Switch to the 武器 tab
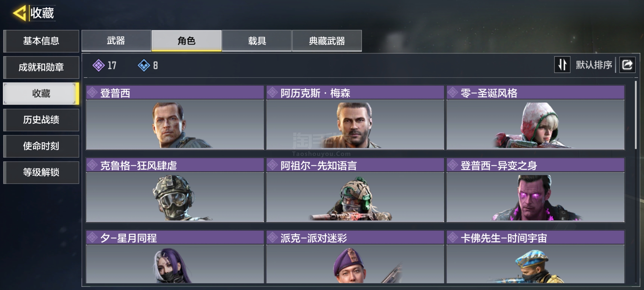The height and width of the screenshot is (290, 644). click(x=116, y=41)
